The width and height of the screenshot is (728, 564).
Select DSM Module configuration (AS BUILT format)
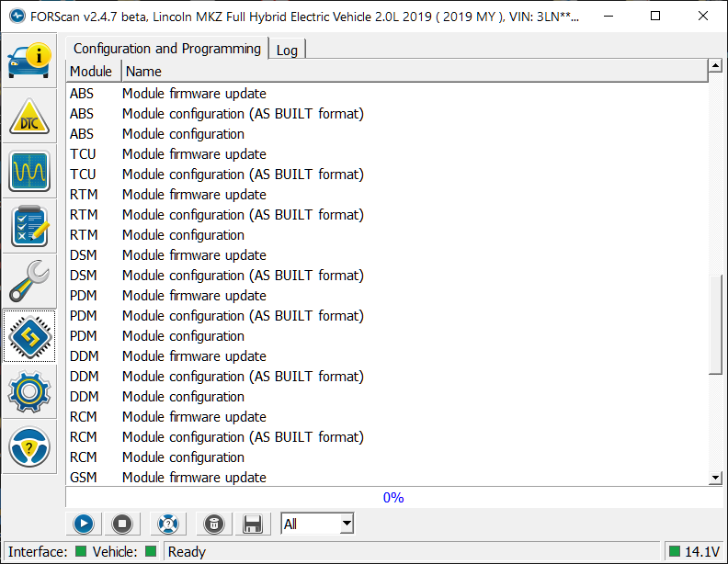click(387, 276)
